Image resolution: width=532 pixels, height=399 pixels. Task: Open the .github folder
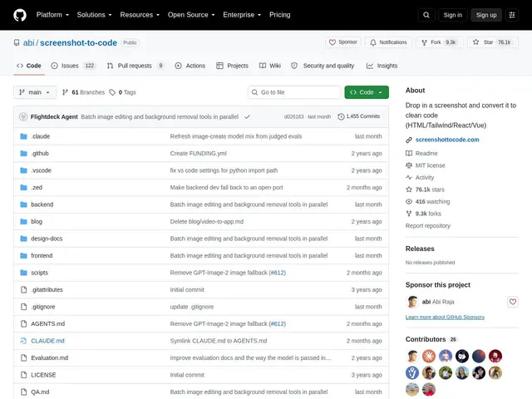coord(40,153)
